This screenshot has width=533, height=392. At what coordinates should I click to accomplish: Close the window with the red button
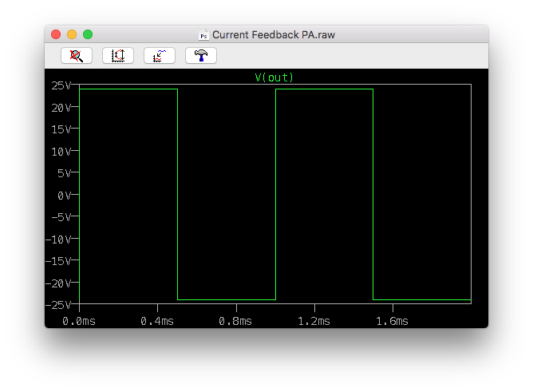pos(56,34)
